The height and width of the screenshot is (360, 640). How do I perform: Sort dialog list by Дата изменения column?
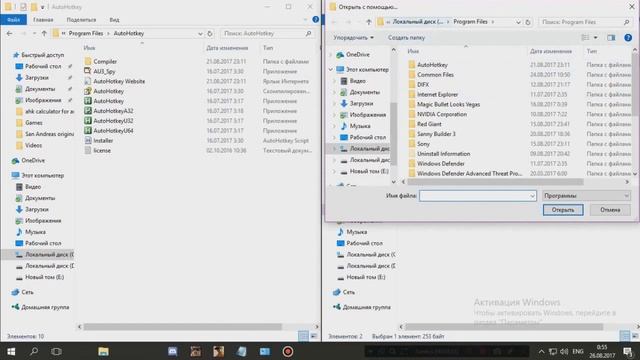click(551, 51)
